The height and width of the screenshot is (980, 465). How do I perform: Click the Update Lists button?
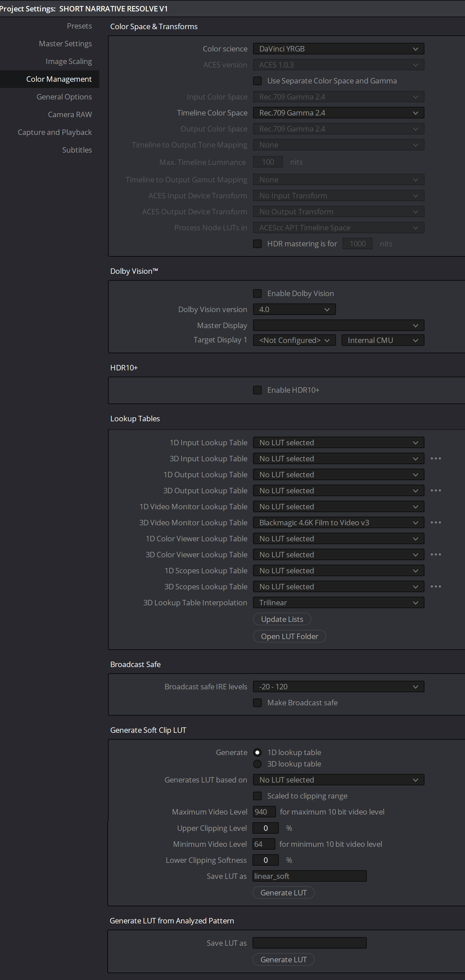point(282,619)
